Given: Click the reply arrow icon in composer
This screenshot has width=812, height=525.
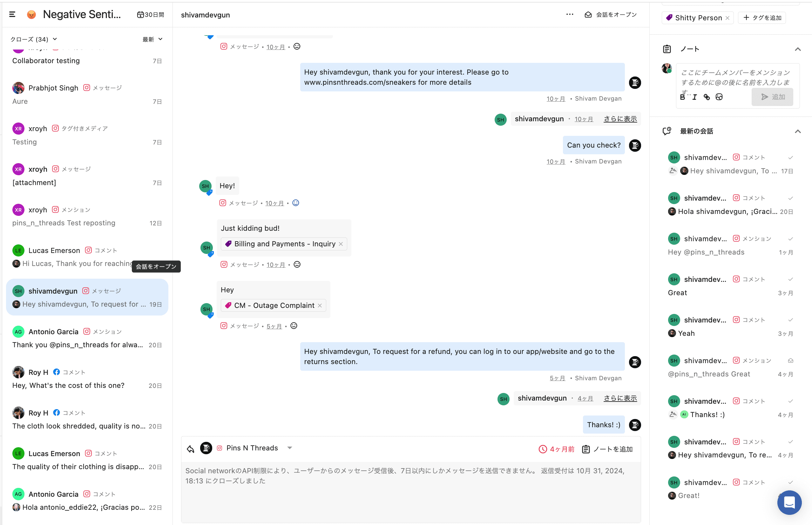Looking at the screenshot, I should pyautogui.click(x=190, y=449).
